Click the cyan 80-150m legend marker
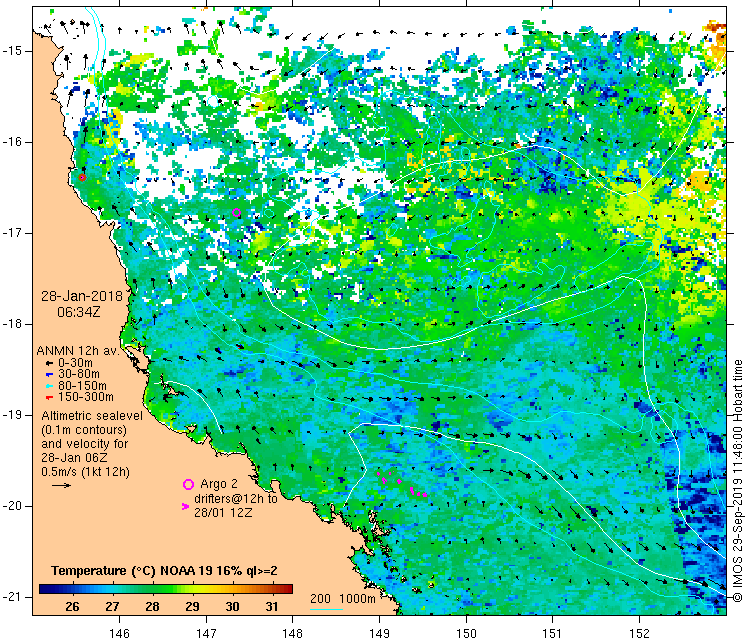750x640 pixels. pos(49,386)
